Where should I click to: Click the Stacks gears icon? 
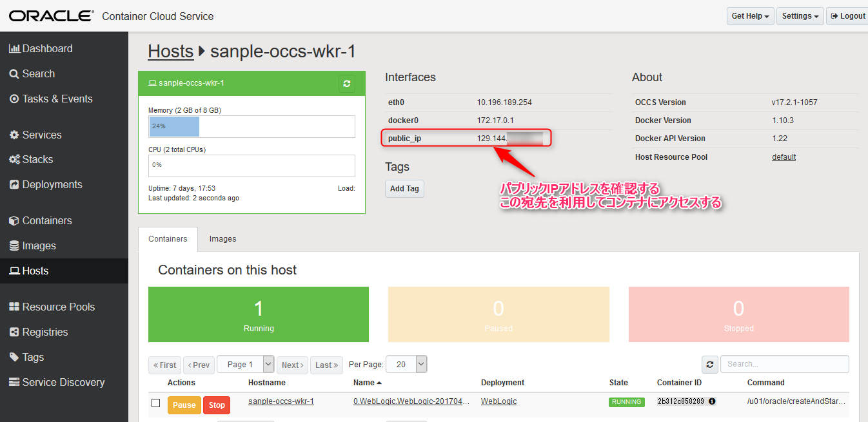pyautogui.click(x=14, y=159)
